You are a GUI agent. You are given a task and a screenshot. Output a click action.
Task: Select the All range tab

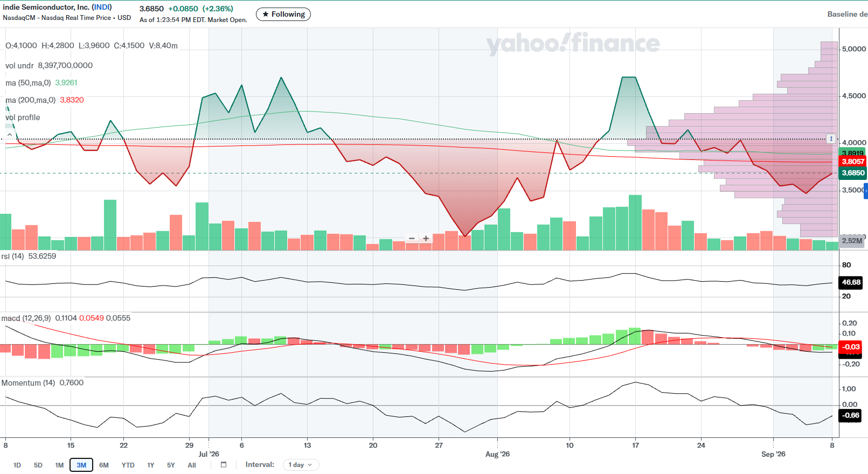pyautogui.click(x=192, y=465)
